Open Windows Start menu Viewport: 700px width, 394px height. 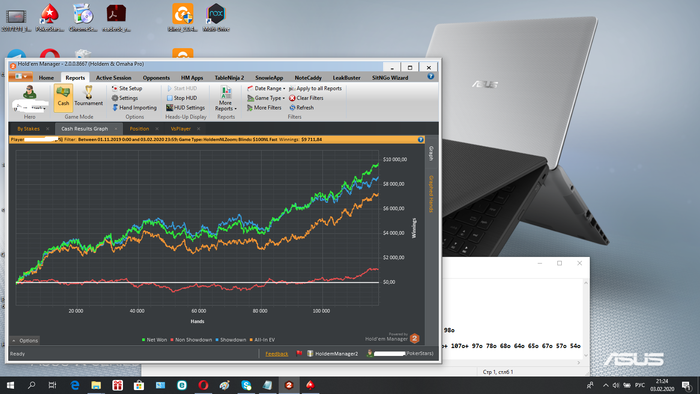[10, 385]
